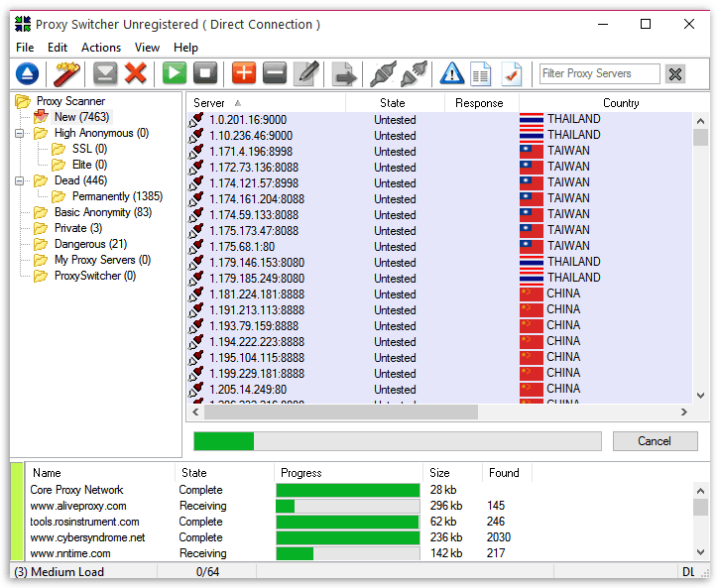Click the green scan progress bar
720x588 pixels.
(x=397, y=441)
